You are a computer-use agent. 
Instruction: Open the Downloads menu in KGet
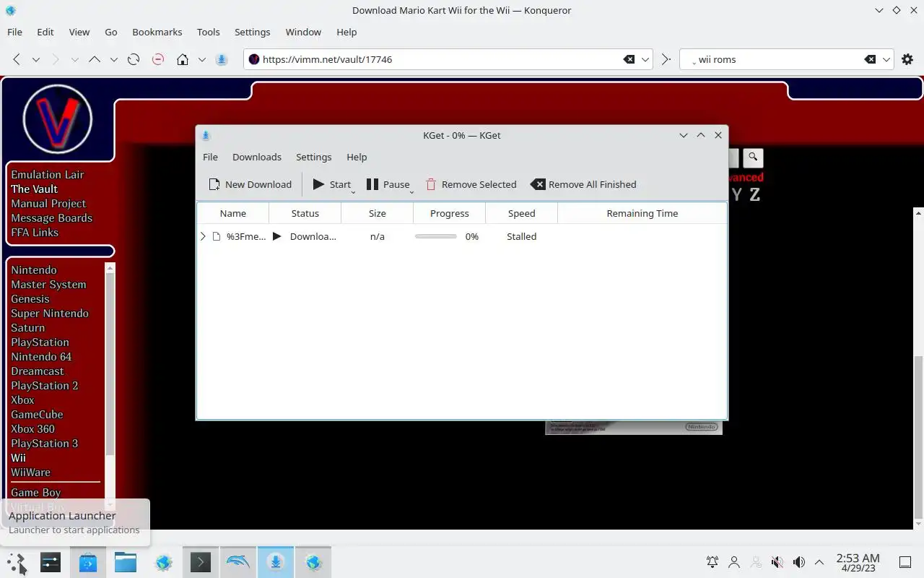(257, 157)
